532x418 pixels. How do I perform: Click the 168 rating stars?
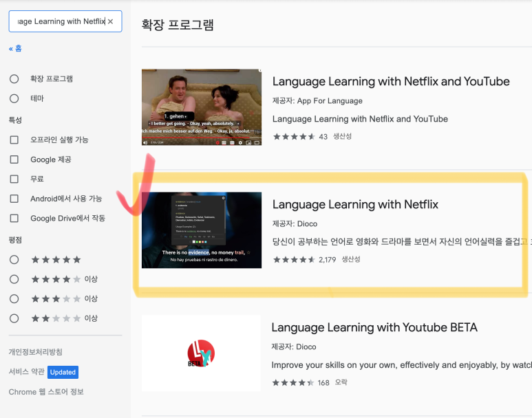(293, 383)
